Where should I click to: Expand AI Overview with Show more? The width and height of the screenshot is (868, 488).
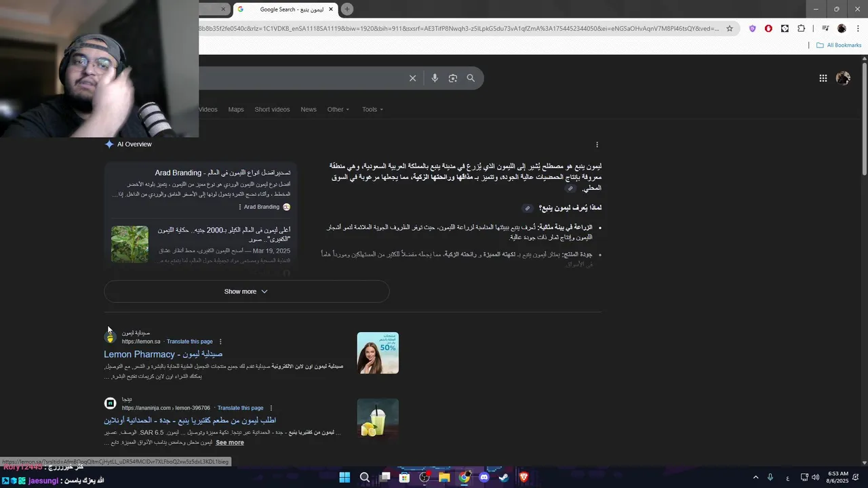pyautogui.click(x=247, y=291)
